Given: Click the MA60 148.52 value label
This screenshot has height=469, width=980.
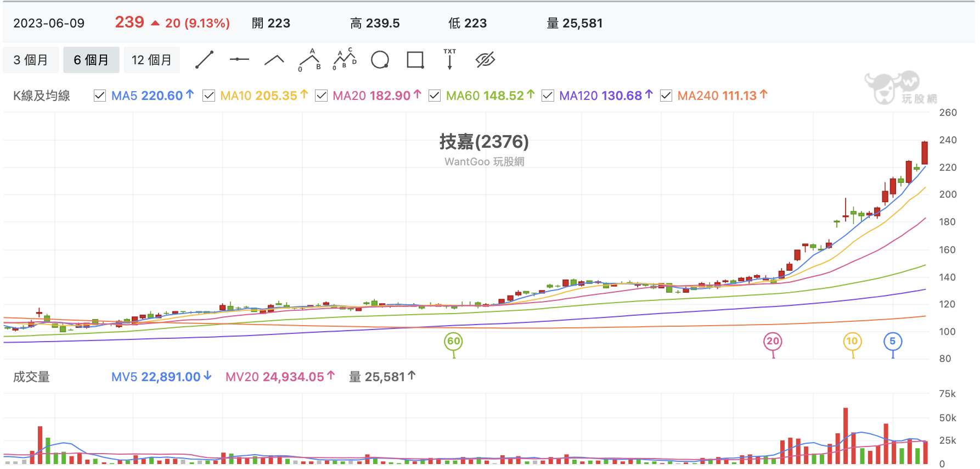Looking at the screenshot, I should pyautogui.click(x=490, y=96).
